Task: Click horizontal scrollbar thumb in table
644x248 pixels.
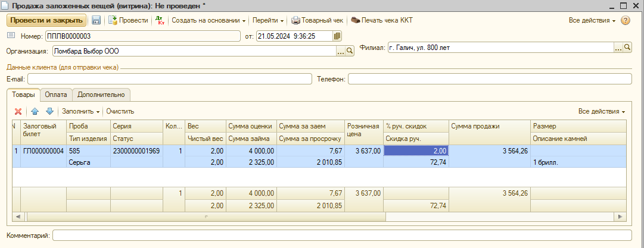Action: pos(206,216)
